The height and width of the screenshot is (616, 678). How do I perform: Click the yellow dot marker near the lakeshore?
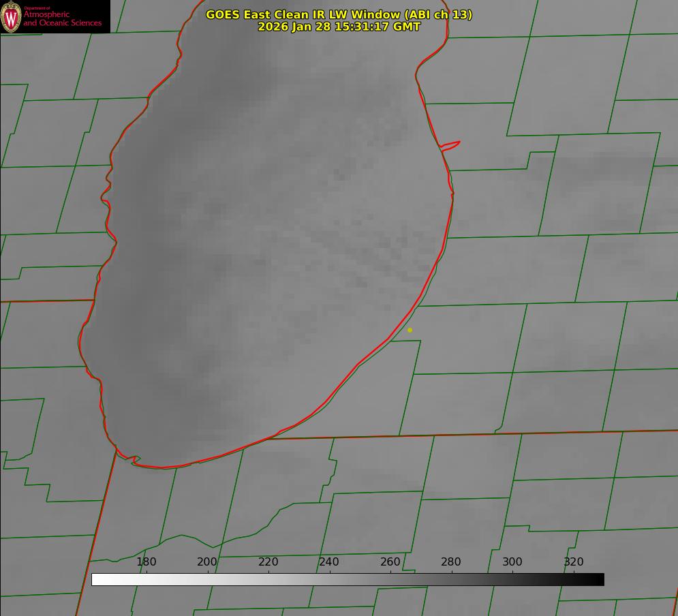(x=410, y=330)
